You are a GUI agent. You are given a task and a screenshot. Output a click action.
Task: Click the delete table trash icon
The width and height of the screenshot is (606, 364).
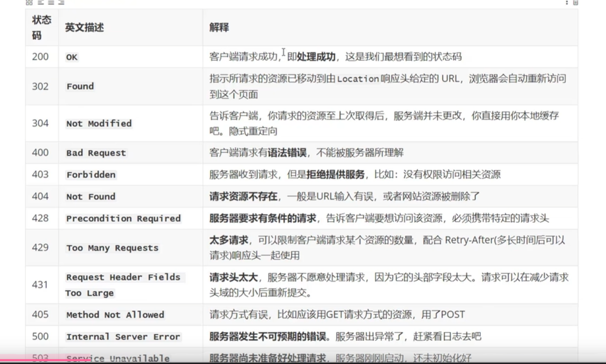pyautogui.click(x=576, y=2)
